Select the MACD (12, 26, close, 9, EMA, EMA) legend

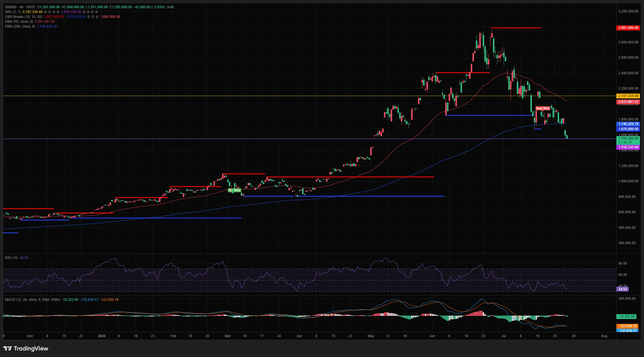coord(33,300)
